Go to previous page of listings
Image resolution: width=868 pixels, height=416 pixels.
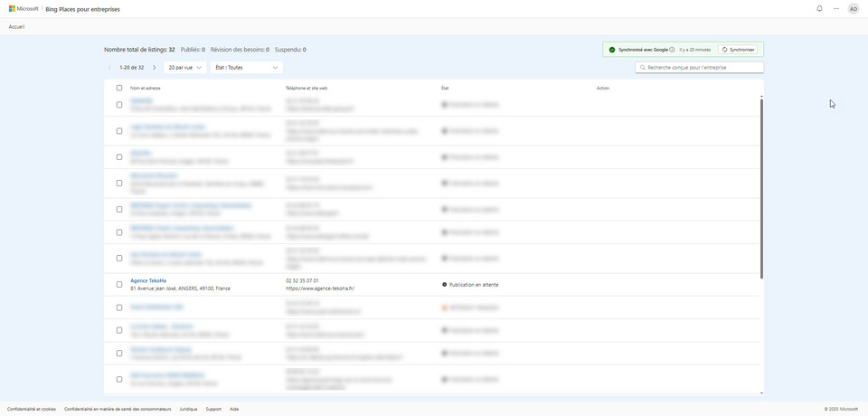point(110,68)
